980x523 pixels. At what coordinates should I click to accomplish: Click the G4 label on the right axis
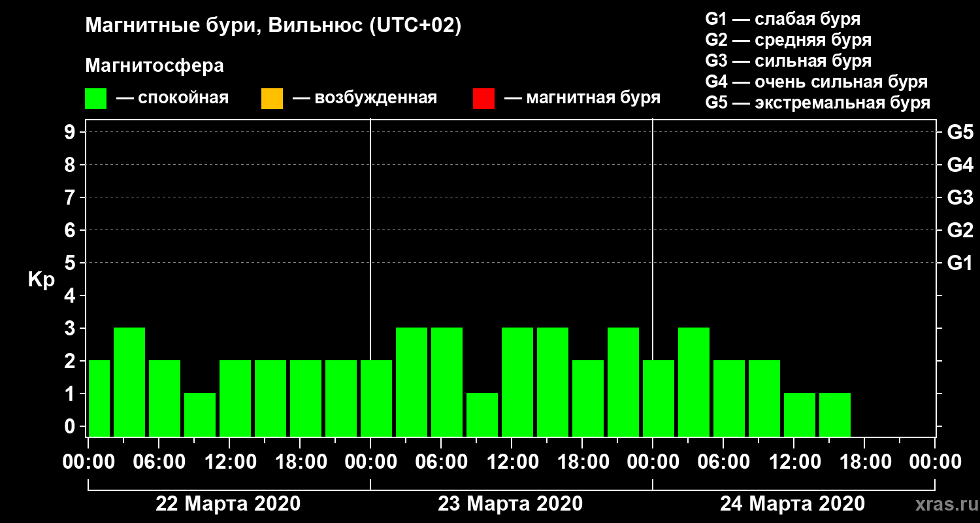tap(960, 165)
